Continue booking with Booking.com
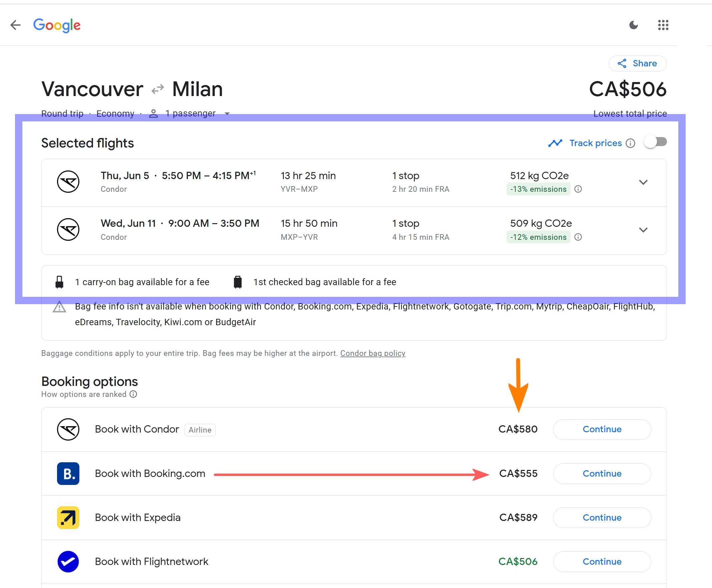Image resolution: width=712 pixels, height=588 pixels. click(x=602, y=474)
